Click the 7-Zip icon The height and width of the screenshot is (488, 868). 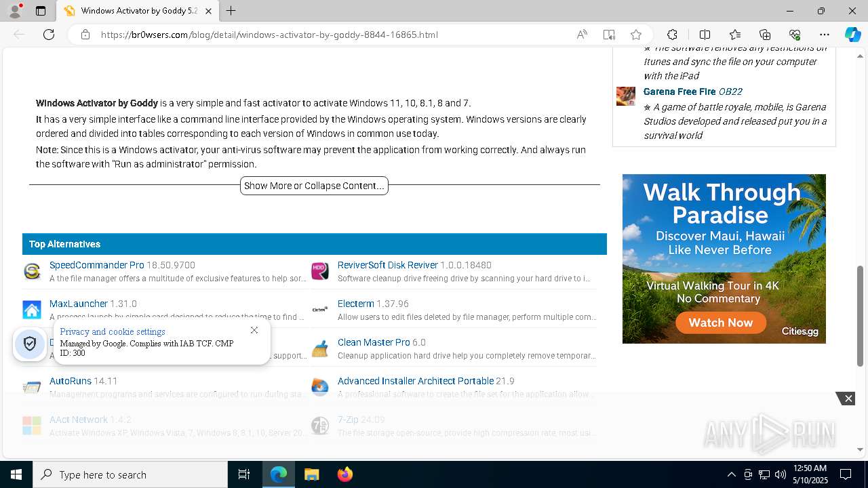tap(320, 426)
